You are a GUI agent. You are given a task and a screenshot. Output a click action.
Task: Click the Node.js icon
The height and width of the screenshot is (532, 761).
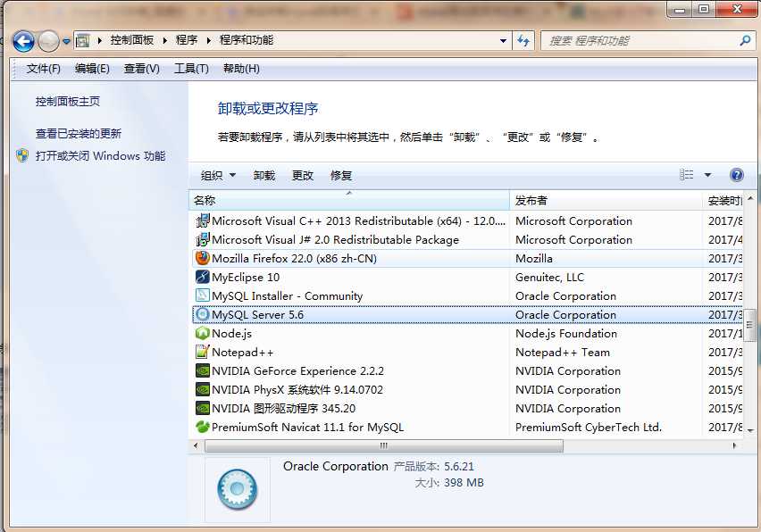[x=203, y=333]
